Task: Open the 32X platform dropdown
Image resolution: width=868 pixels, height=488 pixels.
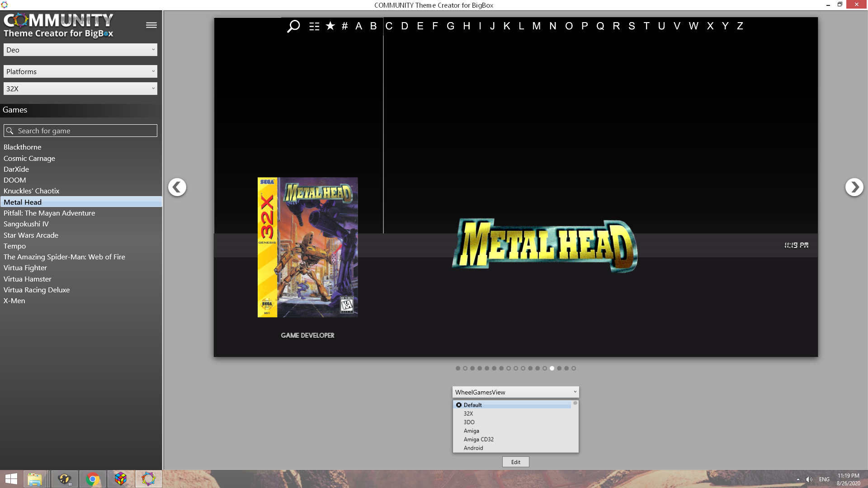Action: click(80, 89)
